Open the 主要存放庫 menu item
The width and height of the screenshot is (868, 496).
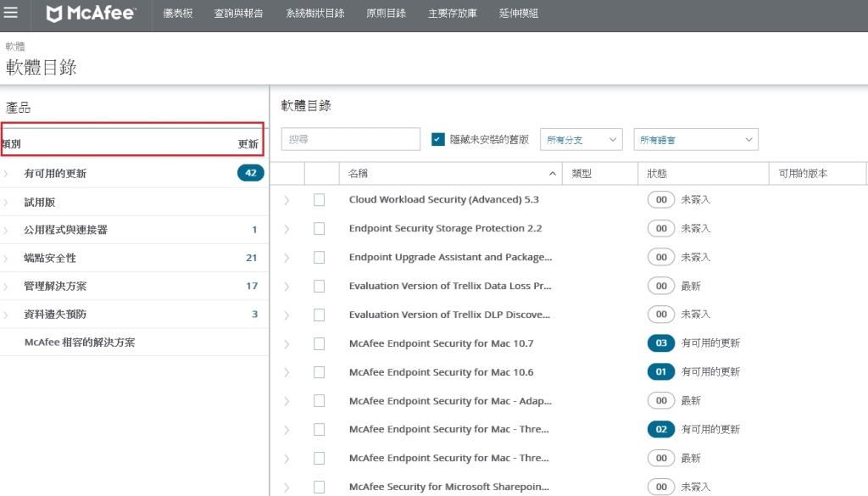tap(453, 14)
